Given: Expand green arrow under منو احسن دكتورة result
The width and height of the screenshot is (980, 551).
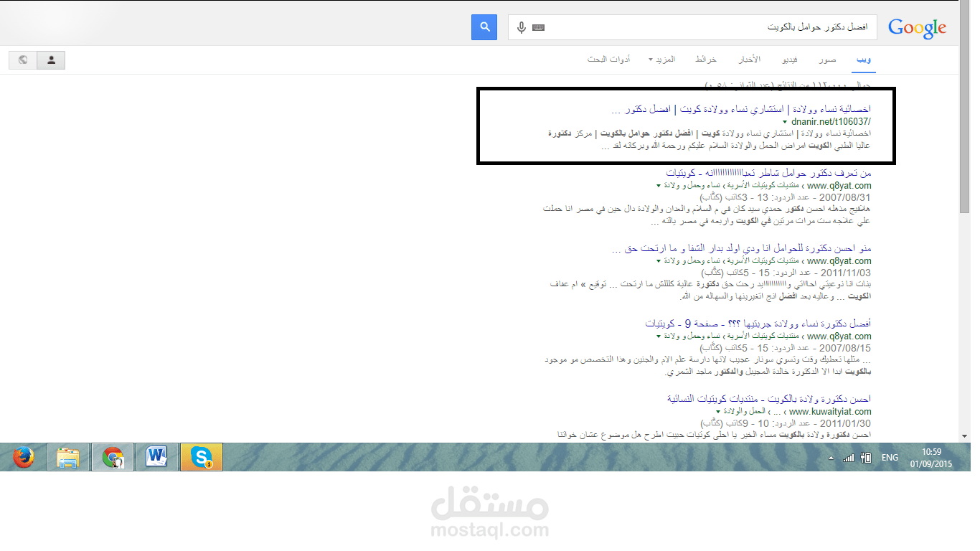Looking at the screenshot, I should click(659, 261).
